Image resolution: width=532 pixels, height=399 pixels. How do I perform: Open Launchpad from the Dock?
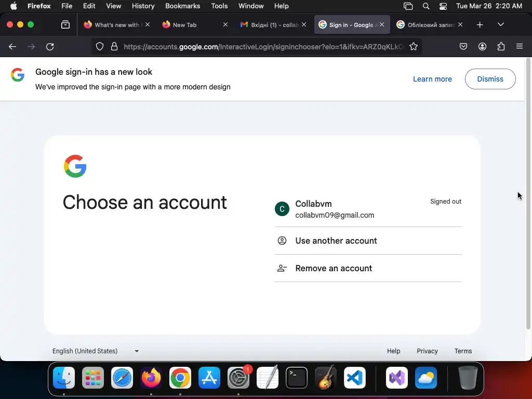tap(93, 378)
